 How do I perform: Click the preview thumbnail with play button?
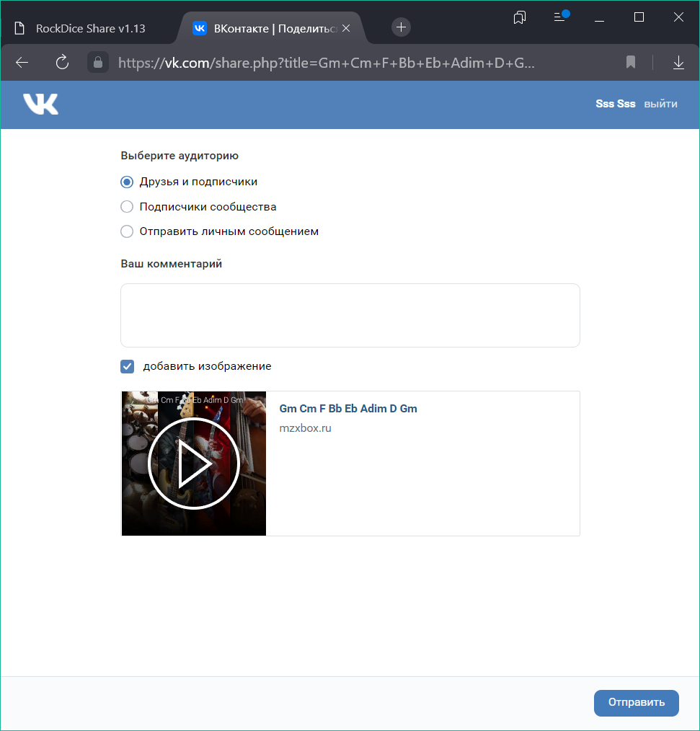point(194,464)
